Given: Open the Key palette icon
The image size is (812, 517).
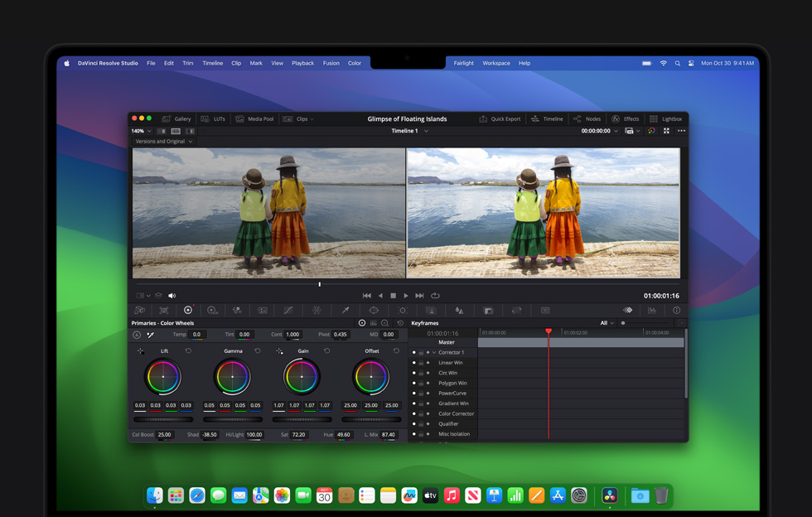Looking at the screenshot, I should coord(488,311).
